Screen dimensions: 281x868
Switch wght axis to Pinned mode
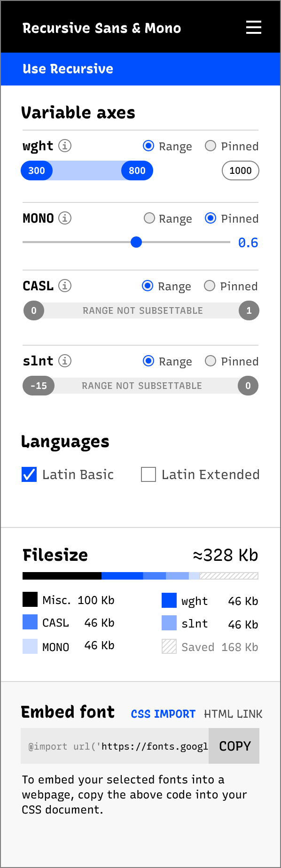(x=211, y=146)
